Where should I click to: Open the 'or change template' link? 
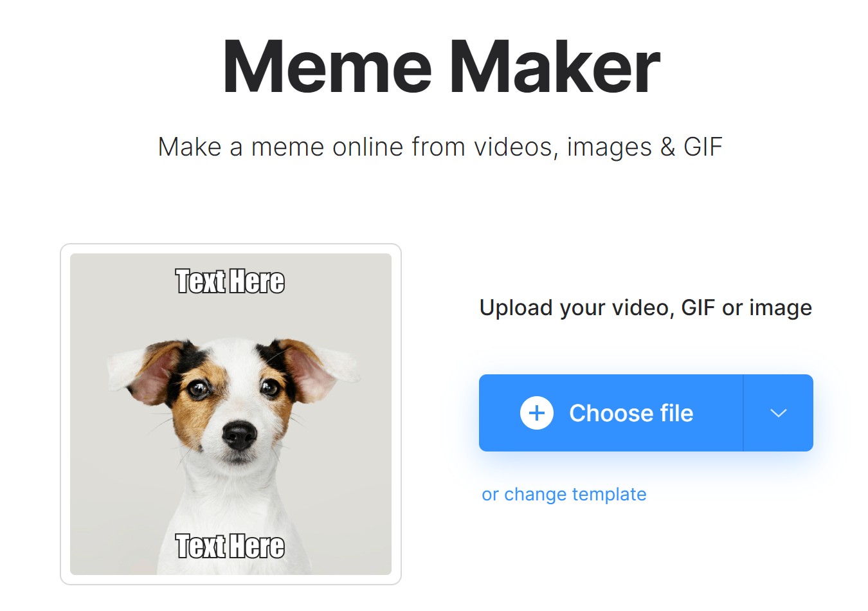pos(564,494)
